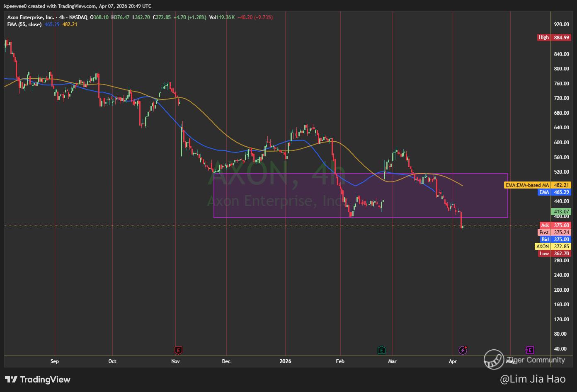
Task: Click the 'Post 375.24' price label
Action: coord(554,232)
